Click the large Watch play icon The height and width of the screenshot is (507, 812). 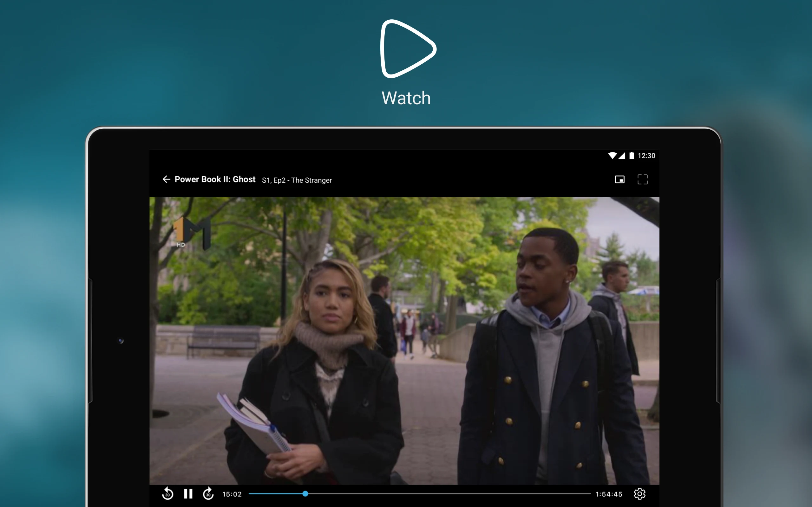[x=407, y=49]
